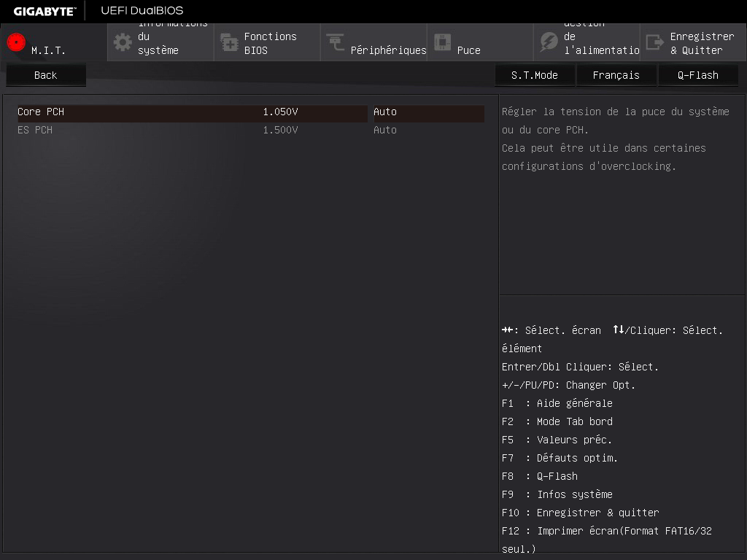This screenshot has width=747, height=560.
Task: Click the F7 Défauts optim. line
Action: tap(560, 458)
